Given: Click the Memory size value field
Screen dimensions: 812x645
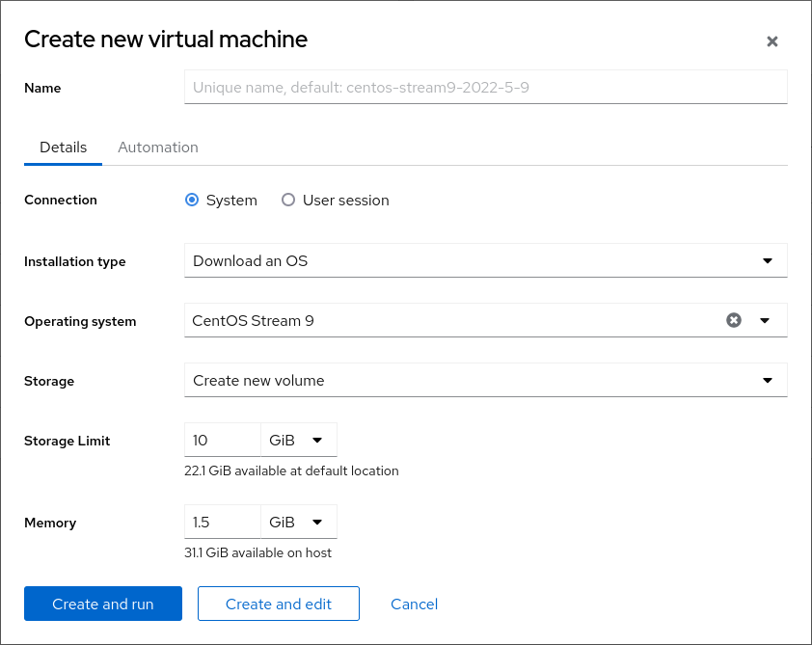Looking at the screenshot, I should pos(222,522).
